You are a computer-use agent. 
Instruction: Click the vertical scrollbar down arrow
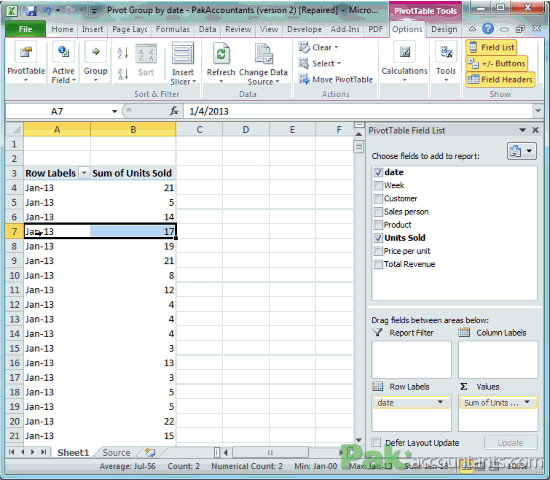(x=358, y=440)
